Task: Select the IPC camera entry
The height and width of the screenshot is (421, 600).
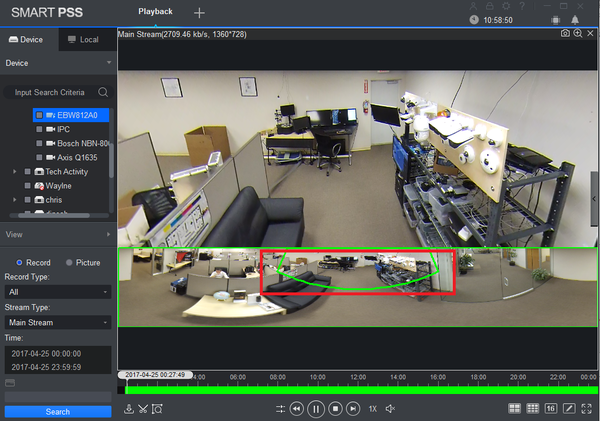Action: [64, 129]
